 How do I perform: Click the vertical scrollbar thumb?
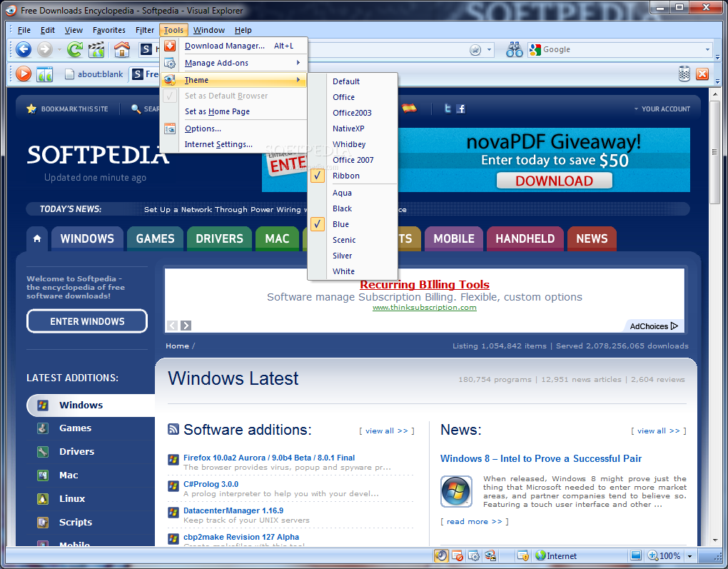(x=714, y=151)
